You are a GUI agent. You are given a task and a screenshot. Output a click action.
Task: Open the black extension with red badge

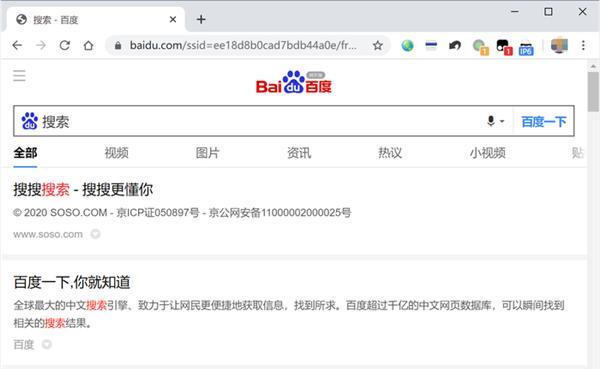coord(504,47)
